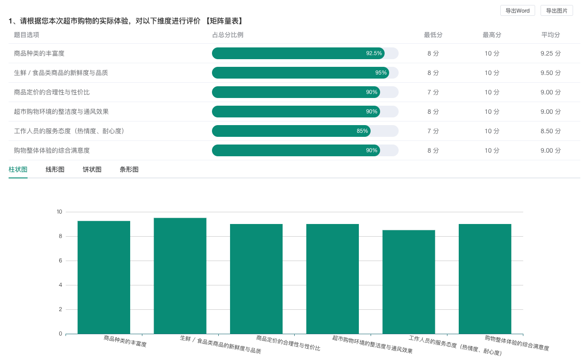Click the chart x-axis label 超市购物环境的整洁度与通风效果
The height and width of the screenshot is (364, 588).
pos(372,345)
